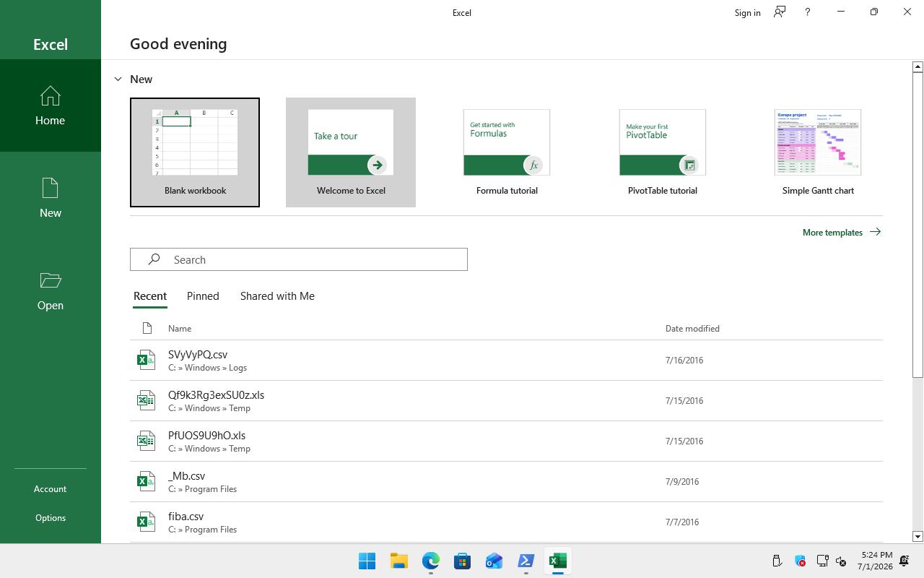
Task: Open the New section in the sidebar
Action: click(x=50, y=198)
